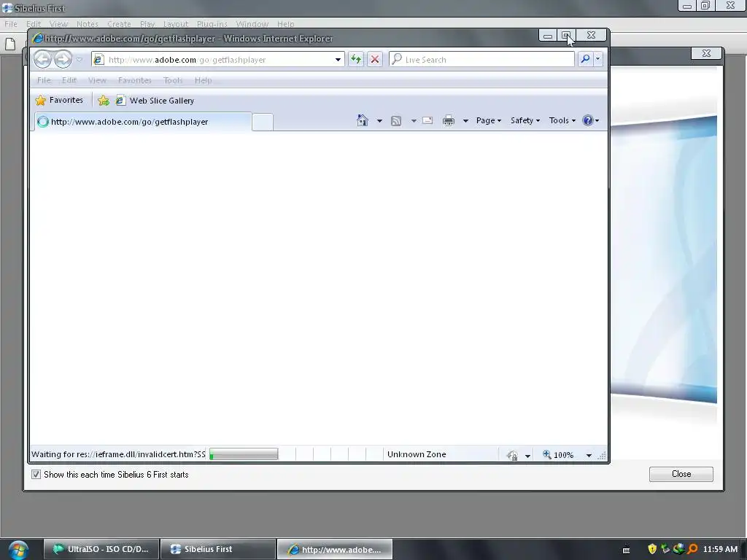Click the Unknown Zone status text

(x=417, y=454)
